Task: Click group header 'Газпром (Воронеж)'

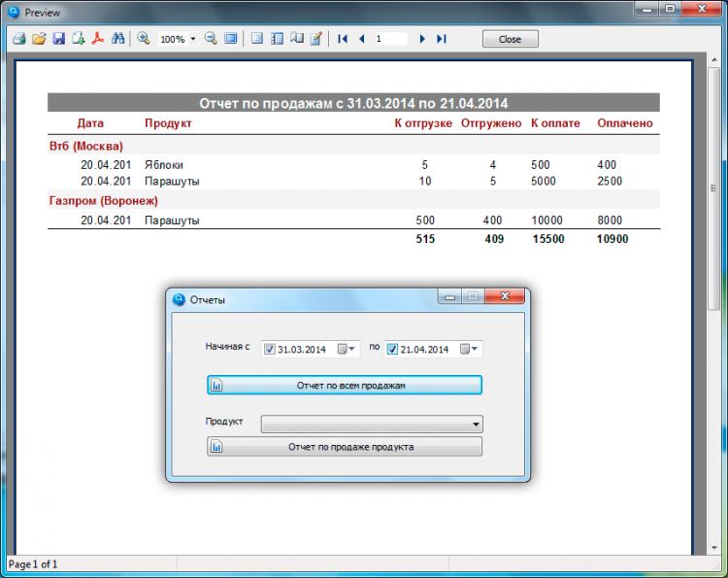Action: point(104,201)
